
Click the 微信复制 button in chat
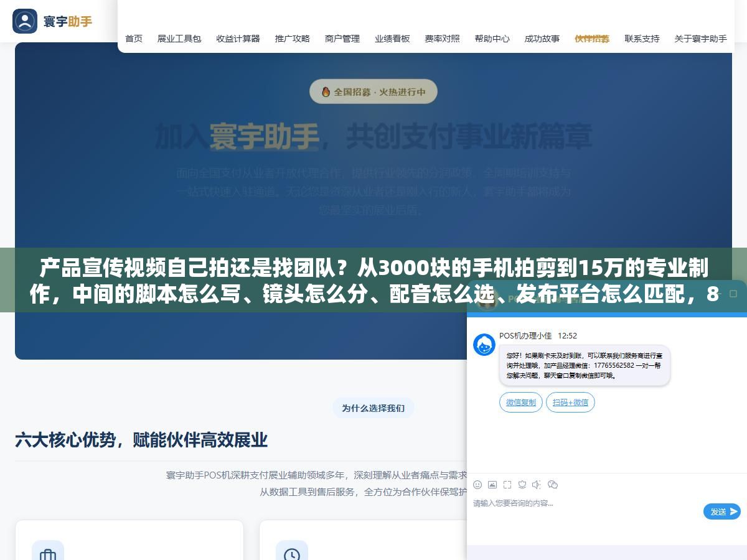(x=521, y=403)
